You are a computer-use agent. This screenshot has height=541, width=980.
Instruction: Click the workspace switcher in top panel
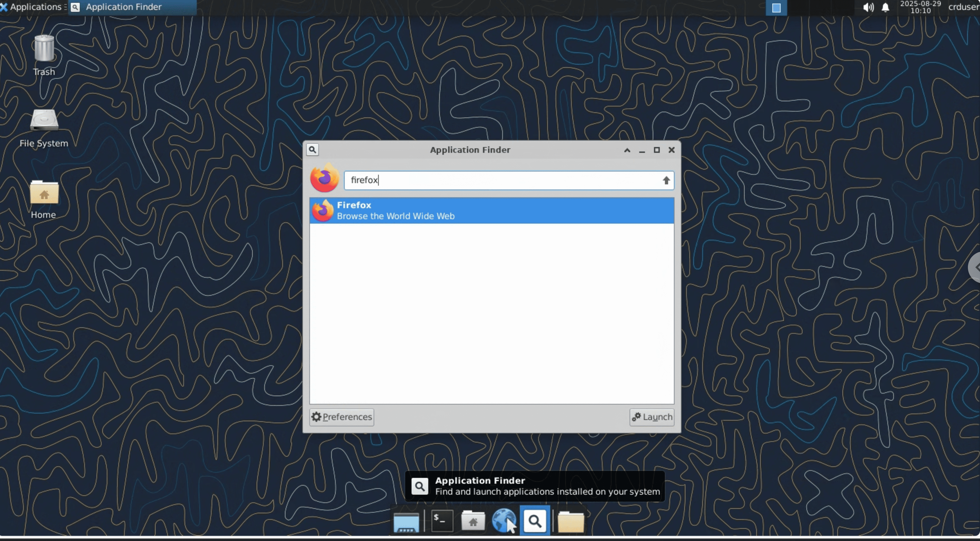pos(776,8)
